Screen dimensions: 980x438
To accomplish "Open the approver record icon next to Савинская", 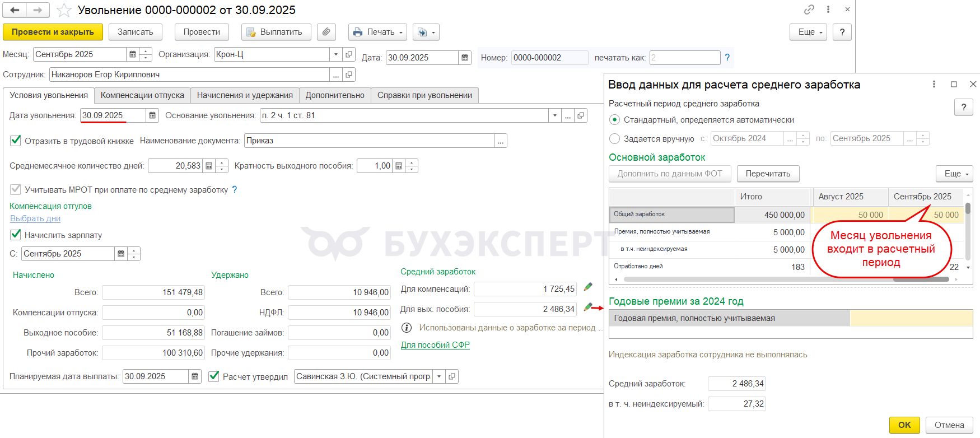I will [452, 376].
